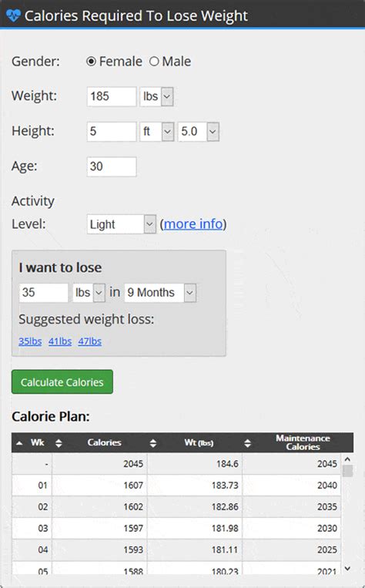
Task: Choose the 41lbs suggested weight loss
Action: click(x=60, y=341)
